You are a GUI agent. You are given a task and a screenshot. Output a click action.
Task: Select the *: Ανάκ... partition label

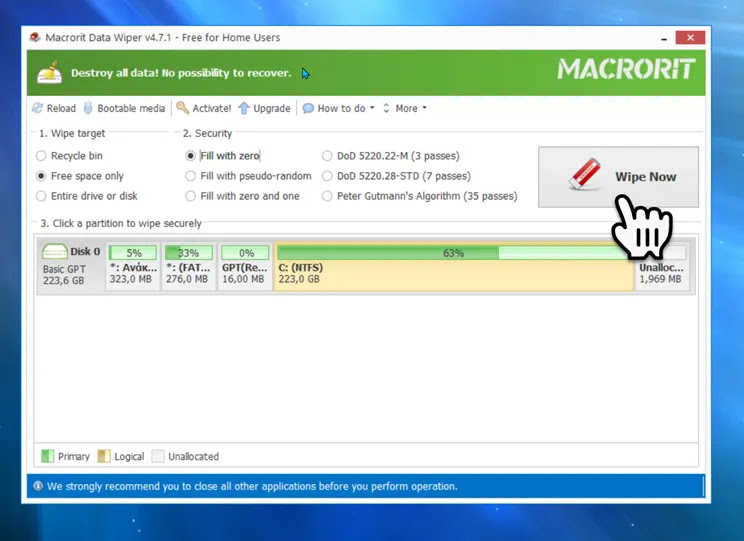[x=133, y=268]
